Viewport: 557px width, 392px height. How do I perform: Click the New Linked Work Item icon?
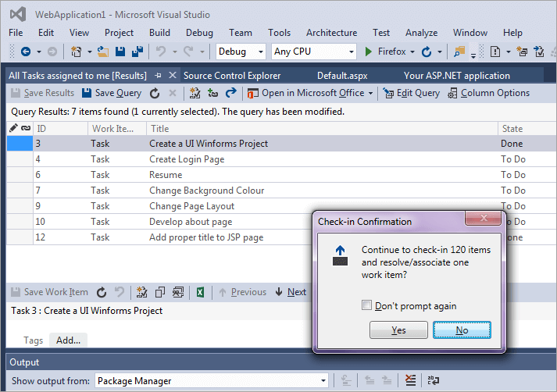[212, 93]
